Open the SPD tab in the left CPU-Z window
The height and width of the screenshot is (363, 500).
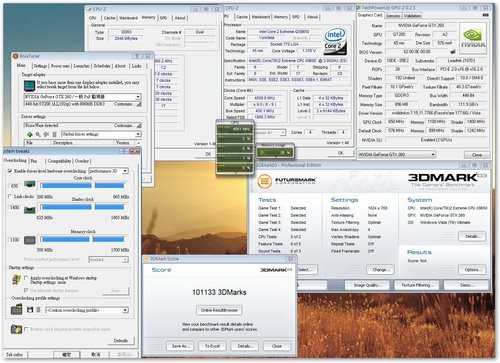(x=163, y=18)
